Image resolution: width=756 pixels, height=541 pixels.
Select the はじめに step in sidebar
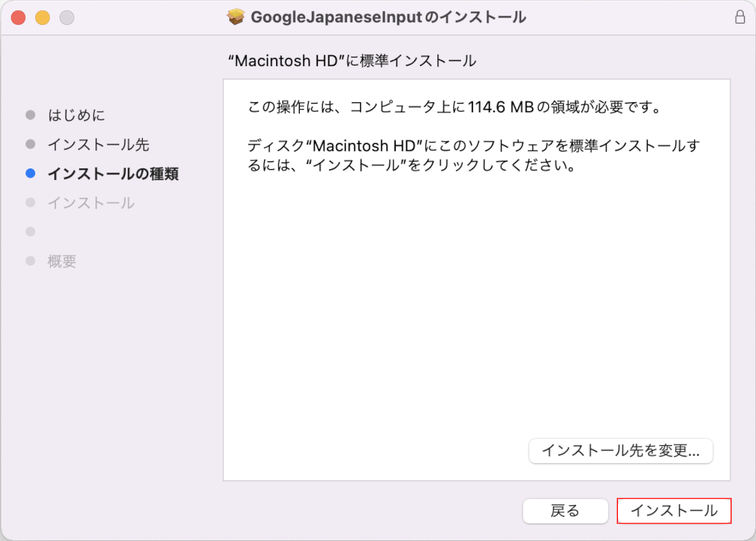[x=76, y=115]
